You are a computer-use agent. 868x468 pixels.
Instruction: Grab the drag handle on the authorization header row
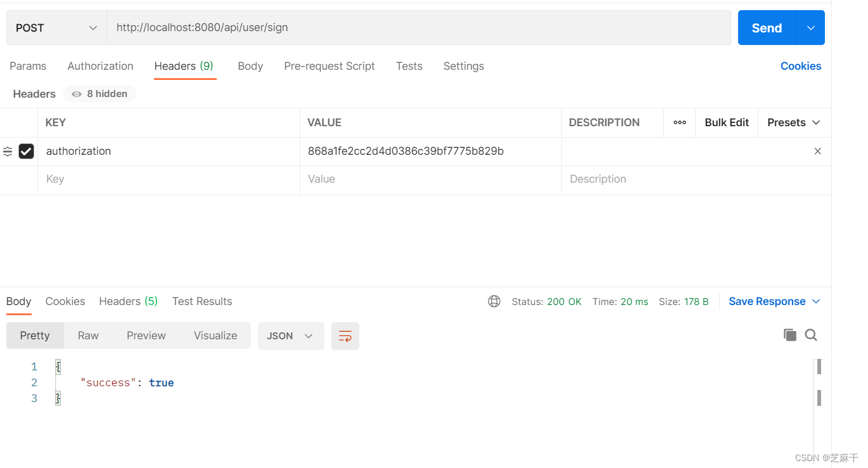pyautogui.click(x=7, y=152)
